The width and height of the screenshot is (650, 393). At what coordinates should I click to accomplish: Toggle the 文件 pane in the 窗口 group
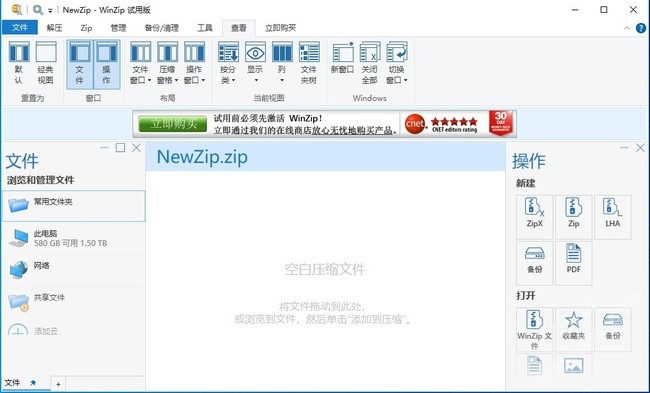[80, 64]
